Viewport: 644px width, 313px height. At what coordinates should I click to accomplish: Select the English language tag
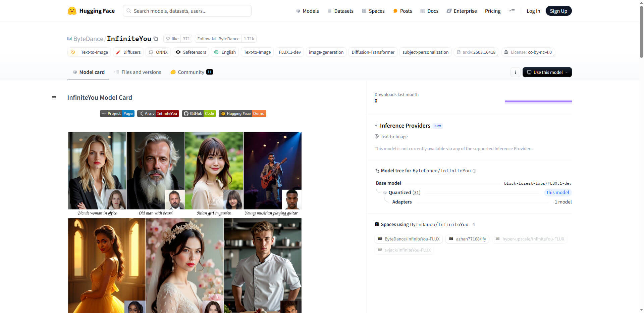[225, 52]
